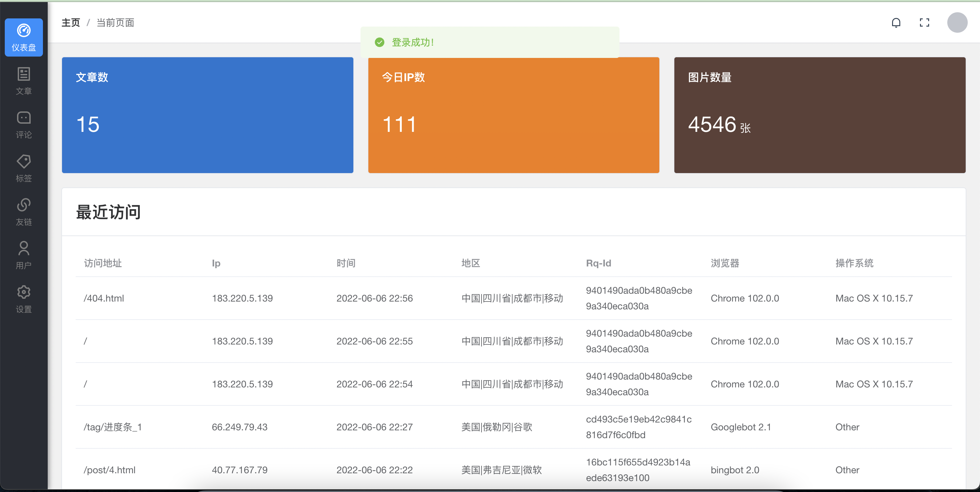Open the Friend Links (友链) sidebar icon

(x=24, y=212)
